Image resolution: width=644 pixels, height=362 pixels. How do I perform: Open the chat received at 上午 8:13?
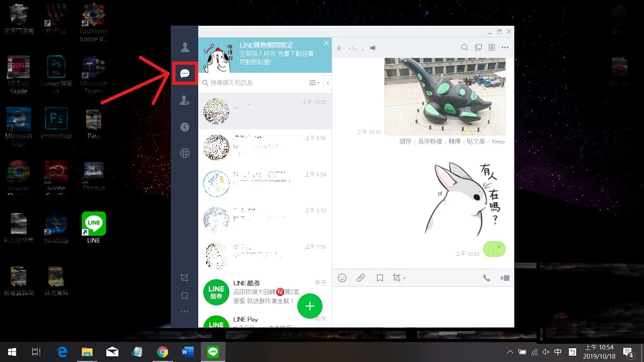pyautogui.click(x=265, y=219)
